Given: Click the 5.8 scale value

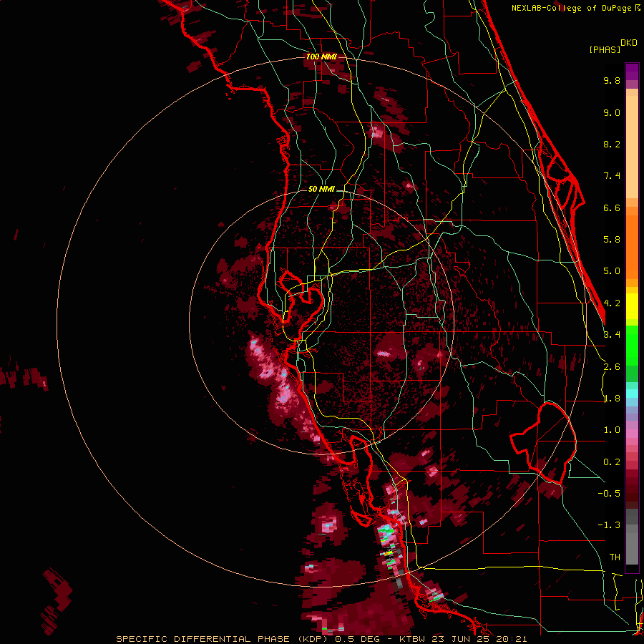Looking at the screenshot, I should (x=612, y=240).
